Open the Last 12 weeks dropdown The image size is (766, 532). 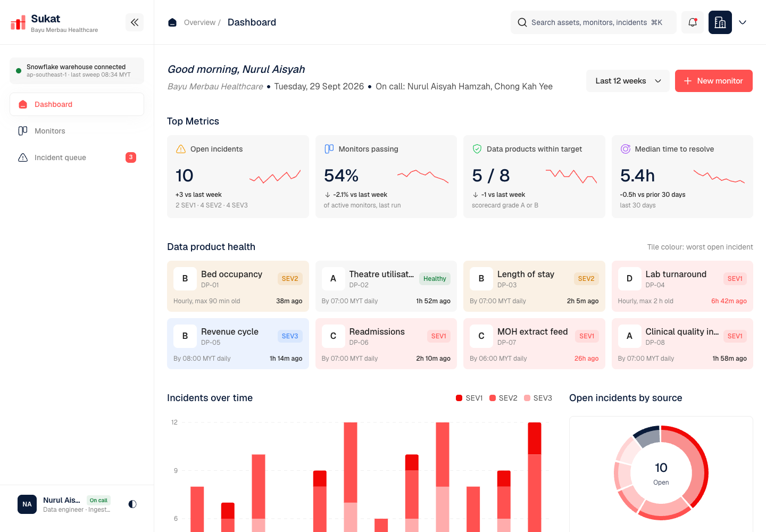pos(628,81)
